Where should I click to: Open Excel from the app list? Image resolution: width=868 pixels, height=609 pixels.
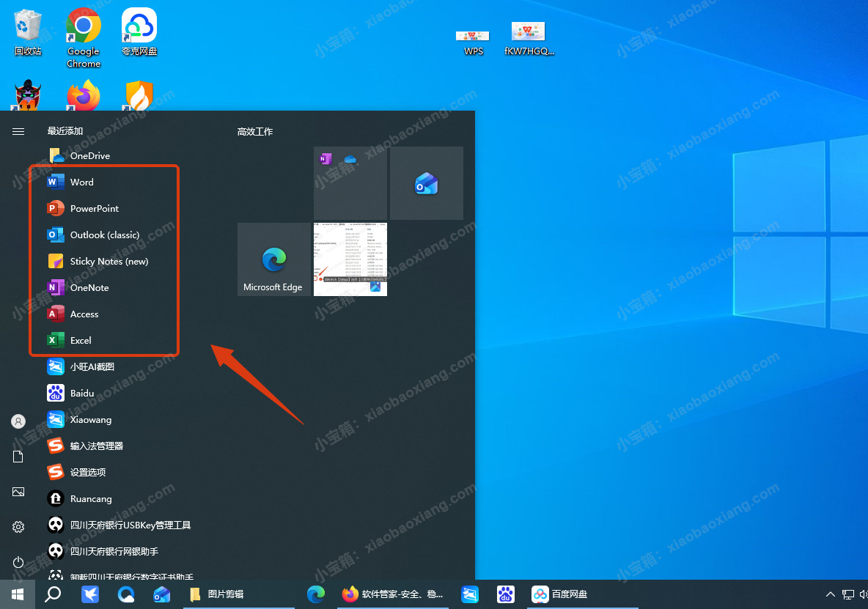coord(81,340)
